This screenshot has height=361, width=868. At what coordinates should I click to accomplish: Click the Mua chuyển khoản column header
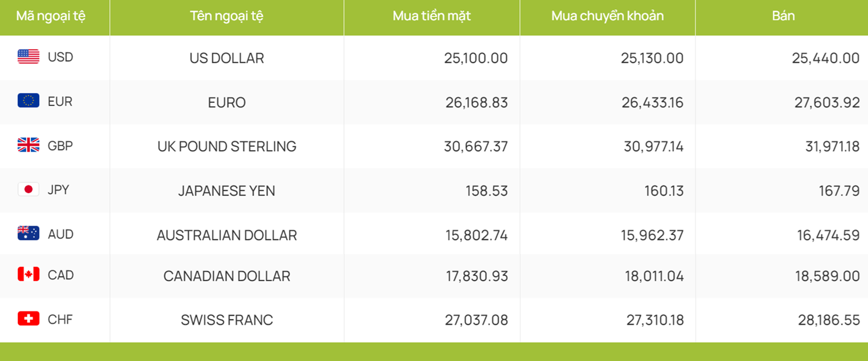point(607,16)
